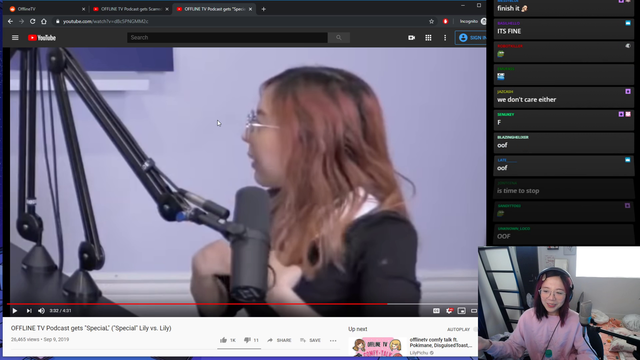Screen dimensions: 640x360
Task: Like the video (1K thumbs up)
Action: pos(228,340)
